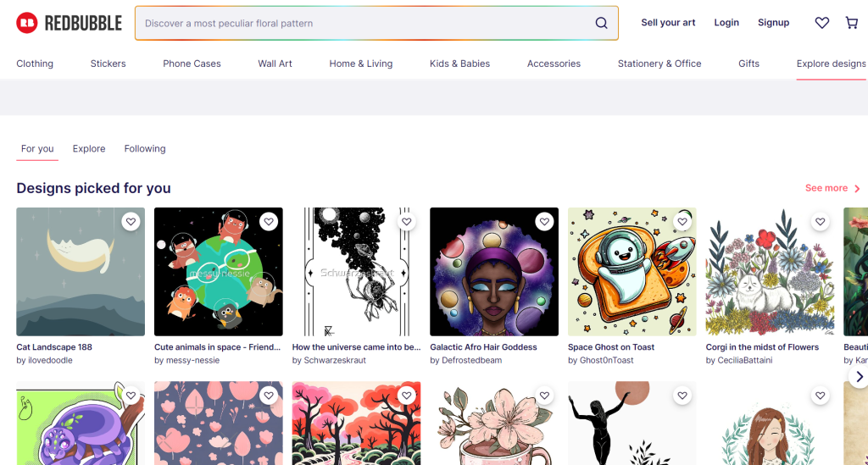
Task: Favorite the purple spider design
Action: tap(131, 396)
